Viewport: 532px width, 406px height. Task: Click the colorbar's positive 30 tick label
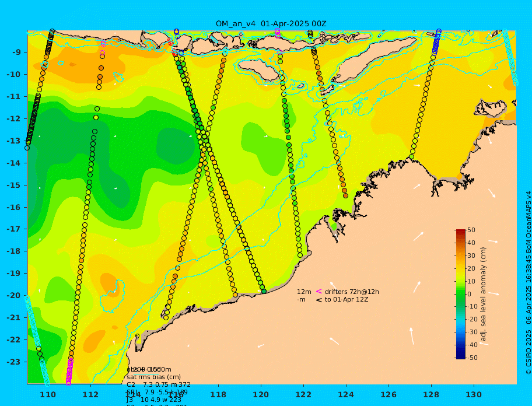coord(471,256)
